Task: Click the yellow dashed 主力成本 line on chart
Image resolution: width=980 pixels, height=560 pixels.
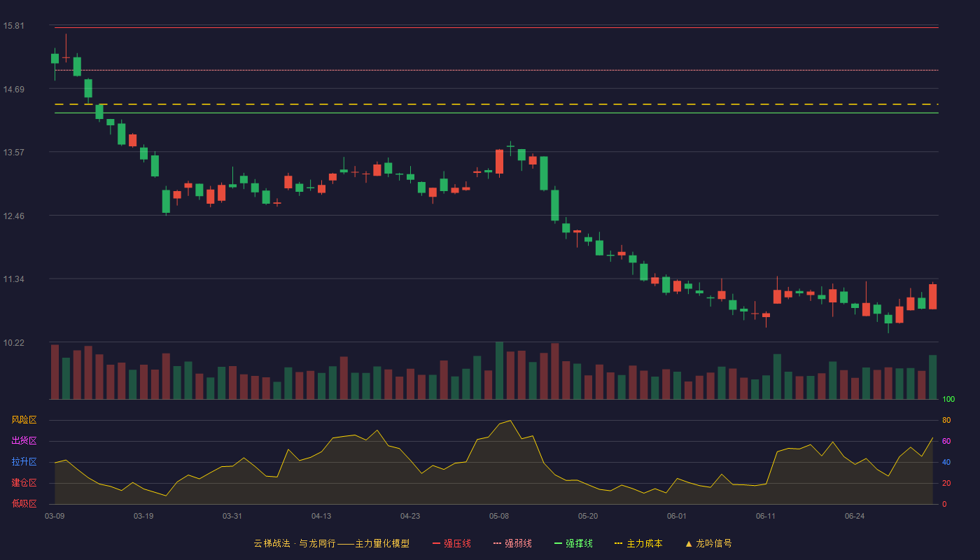Action: pos(496,104)
